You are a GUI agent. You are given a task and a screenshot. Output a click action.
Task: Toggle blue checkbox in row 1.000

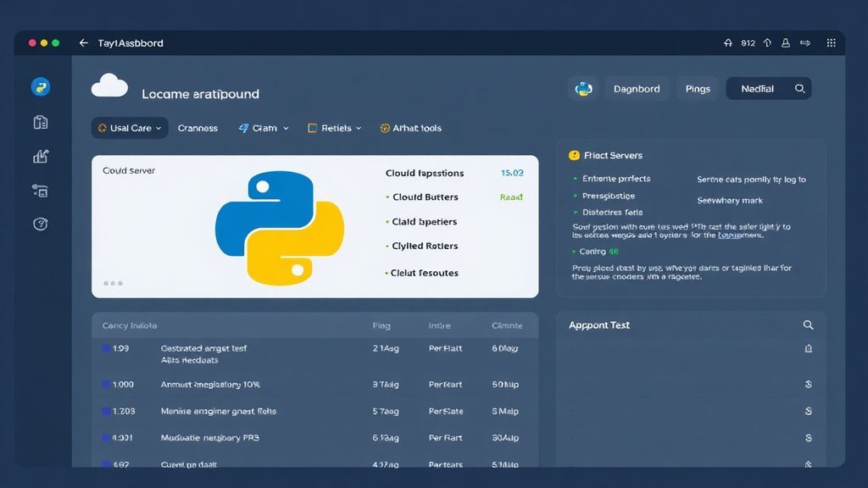click(106, 384)
